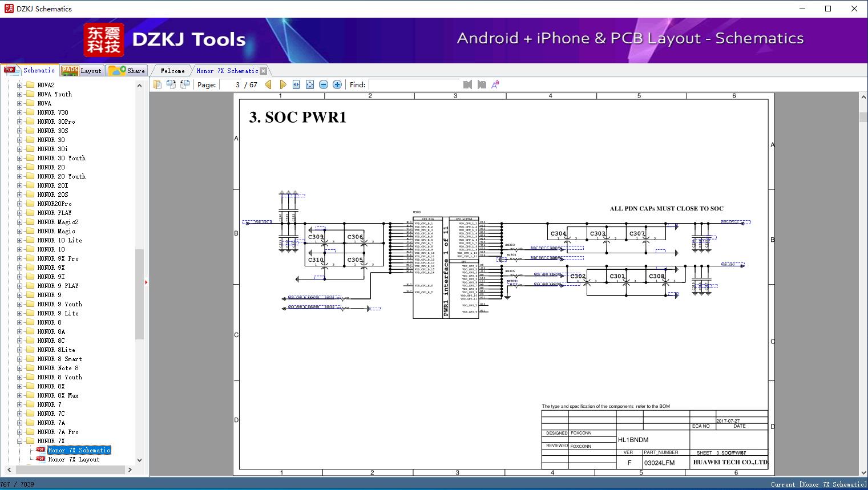Image resolution: width=868 pixels, height=490 pixels.
Task: Open the Honor 7X Layout tree item
Action: click(x=74, y=459)
